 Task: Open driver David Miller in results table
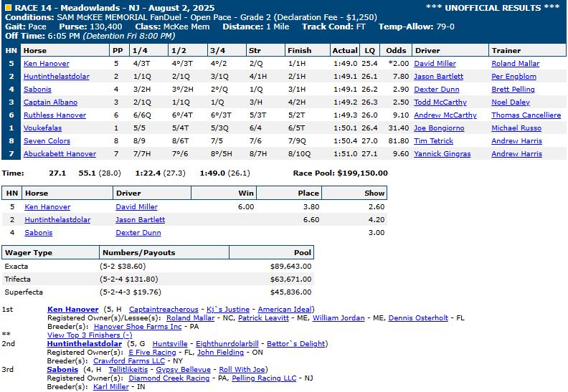435,64
